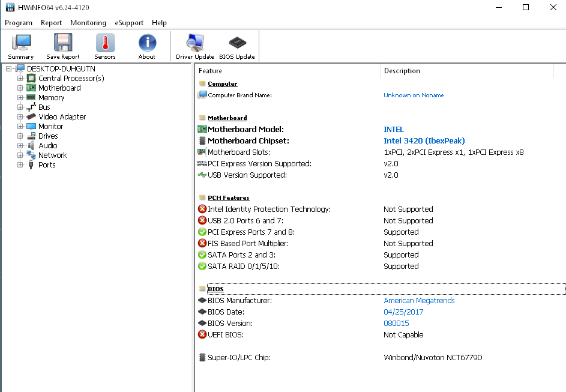The image size is (566, 392).
Task: Select the Winbond/Nuvoton NCT6779D value
Action: (x=433, y=357)
